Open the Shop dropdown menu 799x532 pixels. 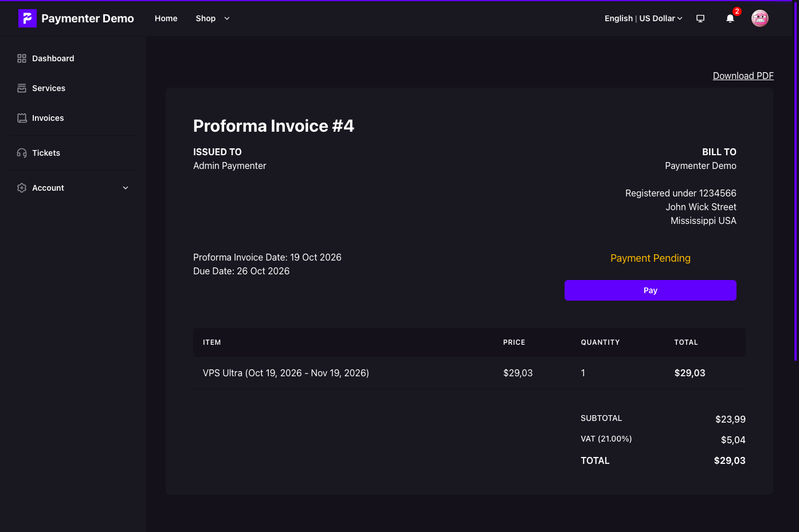pos(213,18)
